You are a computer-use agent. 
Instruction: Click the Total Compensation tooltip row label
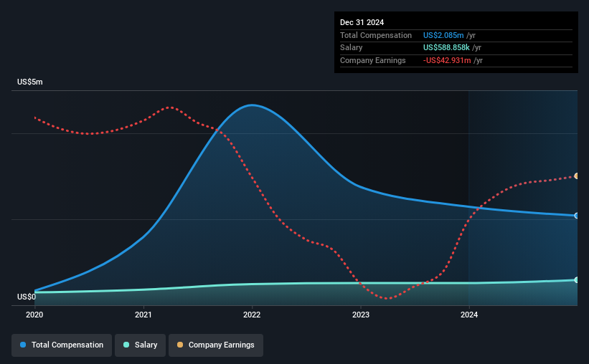pos(376,35)
